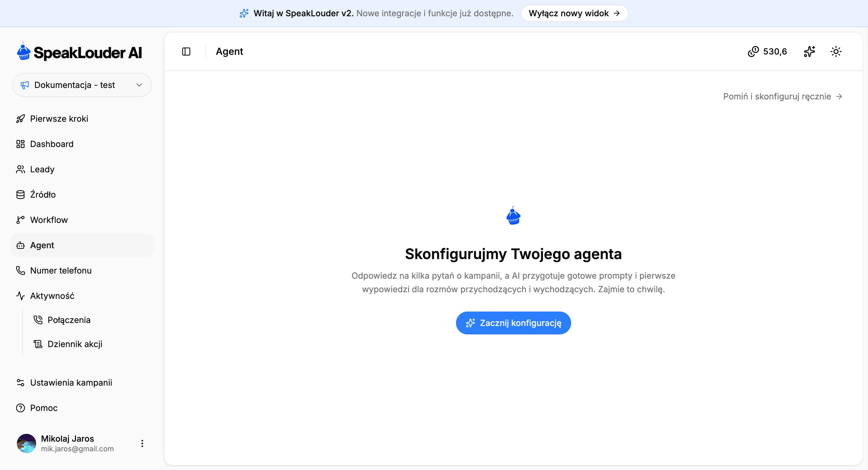Expand the campaign selector chevron
Screen dimensions: 868x470
click(x=139, y=85)
